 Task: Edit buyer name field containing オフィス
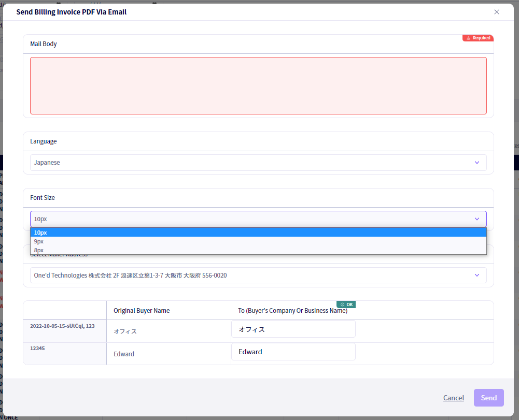[293, 329]
